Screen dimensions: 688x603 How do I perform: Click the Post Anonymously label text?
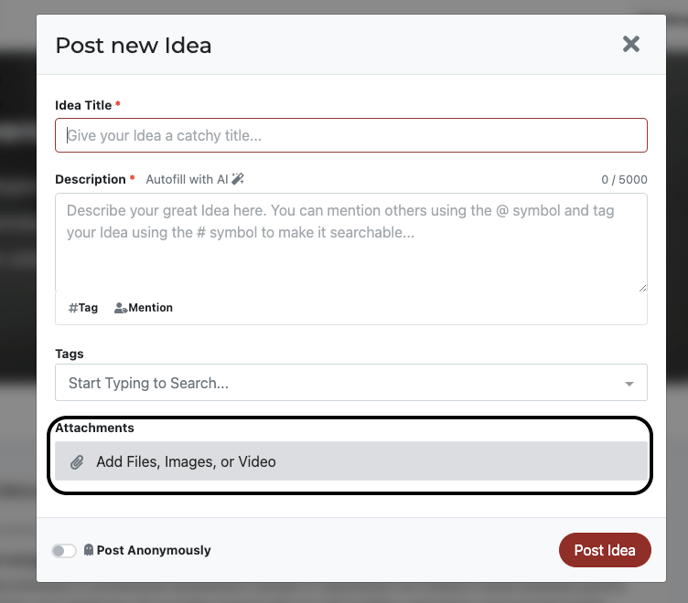154,550
